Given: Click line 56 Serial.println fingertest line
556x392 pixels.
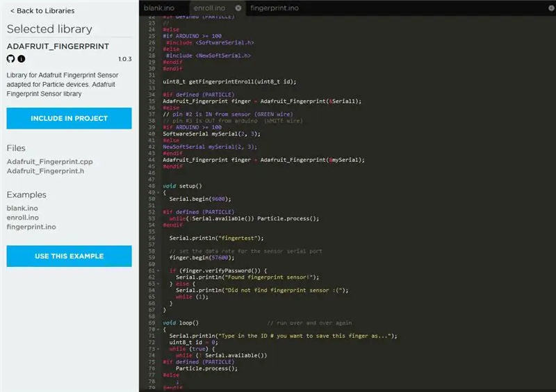Looking at the screenshot, I should click(216, 238).
